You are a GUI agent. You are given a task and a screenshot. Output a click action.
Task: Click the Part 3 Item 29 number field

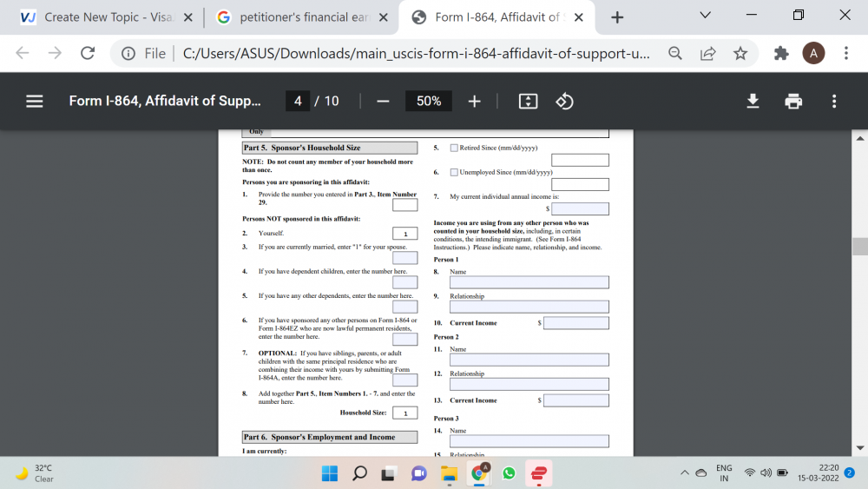(404, 205)
